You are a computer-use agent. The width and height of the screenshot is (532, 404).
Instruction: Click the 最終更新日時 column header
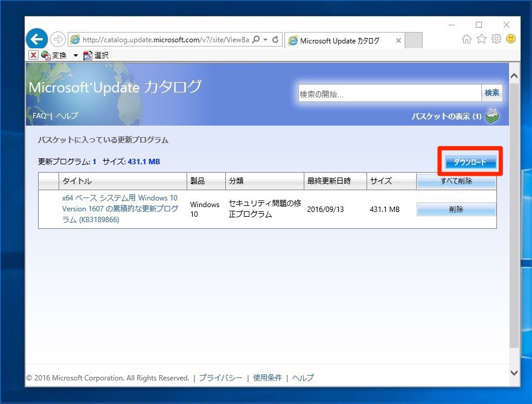click(x=335, y=181)
